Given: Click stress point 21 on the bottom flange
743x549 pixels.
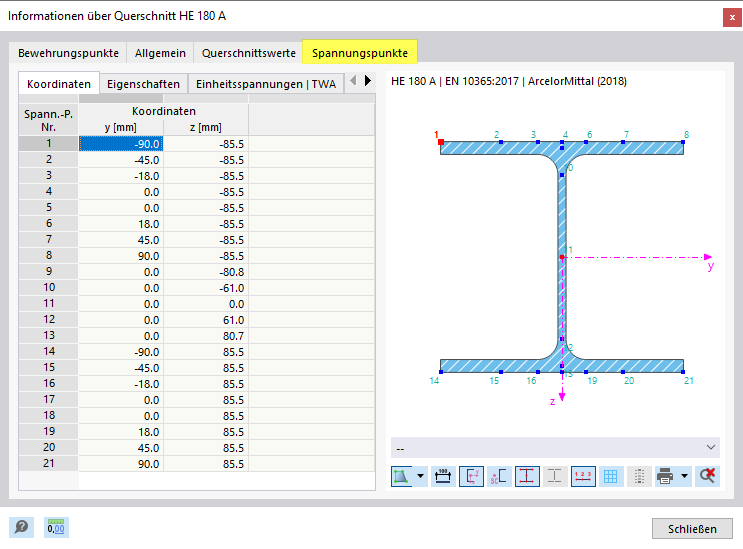Looking at the screenshot, I should click(x=683, y=372).
